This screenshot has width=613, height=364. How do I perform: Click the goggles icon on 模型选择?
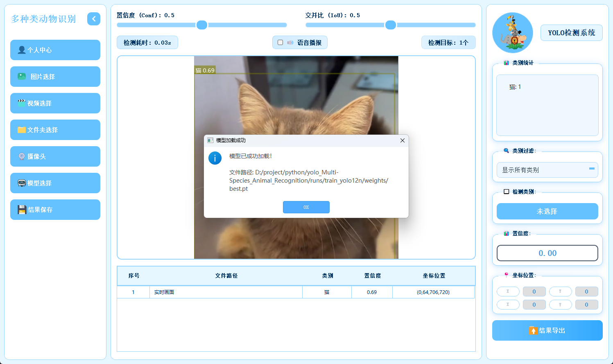pyautogui.click(x=22, y=183)
